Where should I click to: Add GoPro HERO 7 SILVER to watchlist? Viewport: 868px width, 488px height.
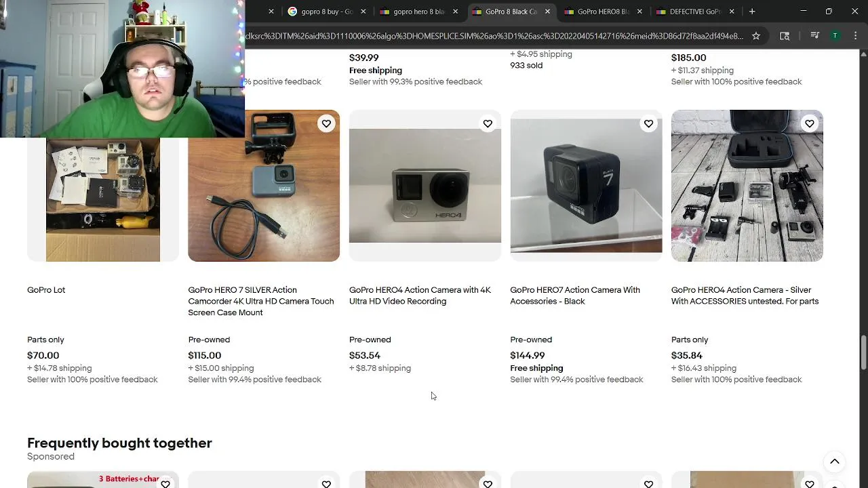click(326, 123)
